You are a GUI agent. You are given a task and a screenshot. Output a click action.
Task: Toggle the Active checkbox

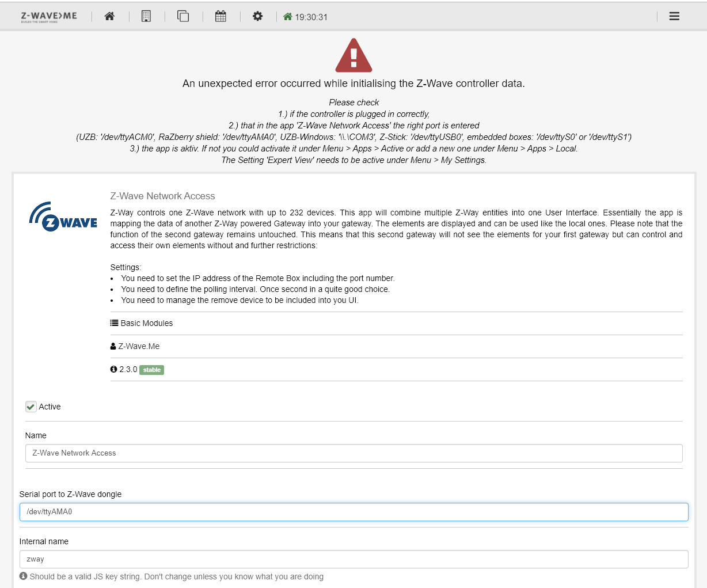point(31,407)
